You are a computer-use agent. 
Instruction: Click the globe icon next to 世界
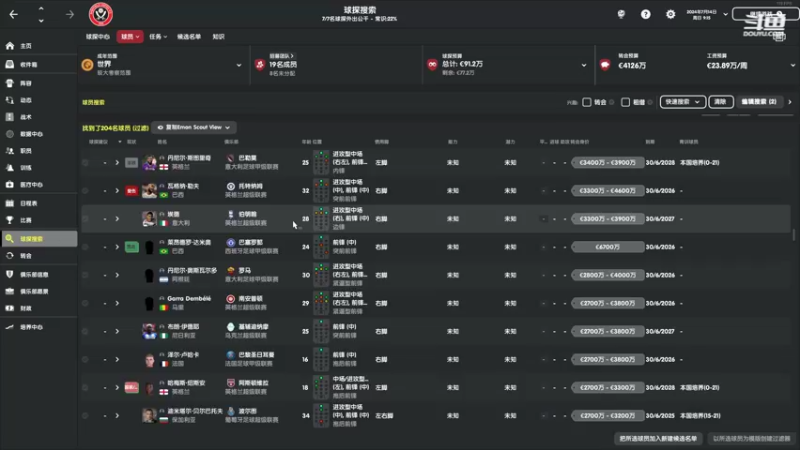tap(87, 65)
